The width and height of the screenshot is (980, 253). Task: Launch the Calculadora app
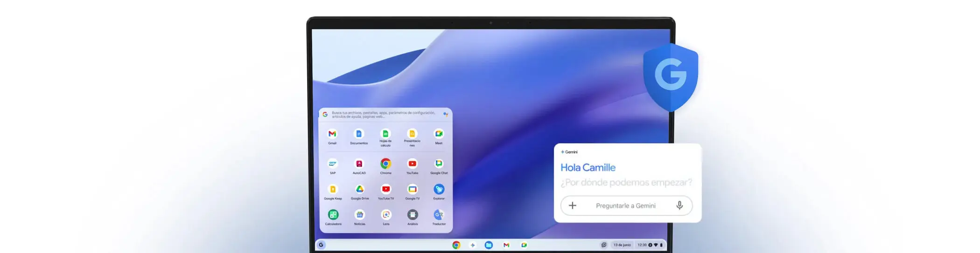[333, 215]
